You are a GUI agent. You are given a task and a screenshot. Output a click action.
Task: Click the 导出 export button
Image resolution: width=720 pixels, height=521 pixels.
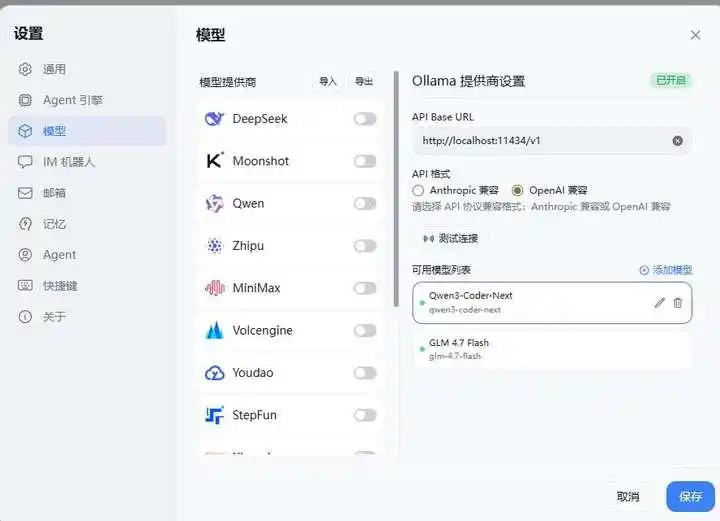click(x=364, y=82)
